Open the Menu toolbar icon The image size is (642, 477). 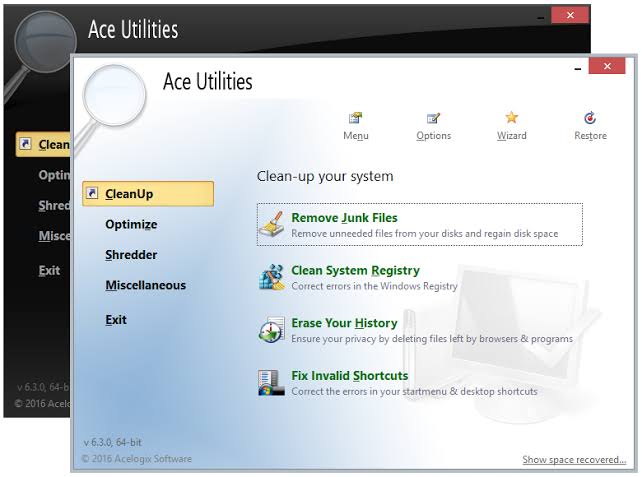coord(355,118)
